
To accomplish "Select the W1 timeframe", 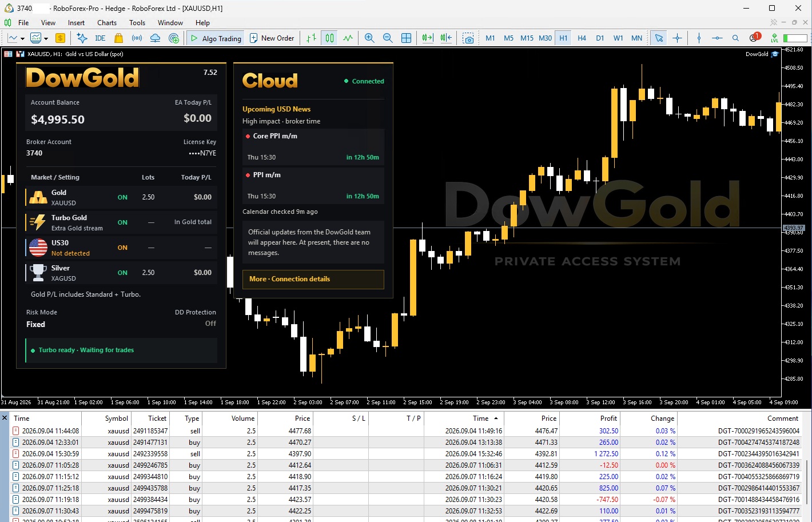I will 618,38.
